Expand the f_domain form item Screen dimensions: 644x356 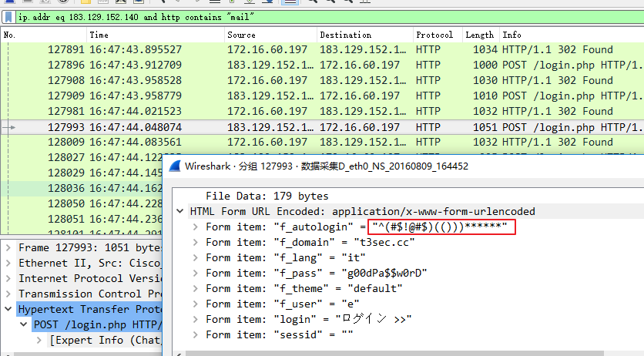(x=196, y=242)
